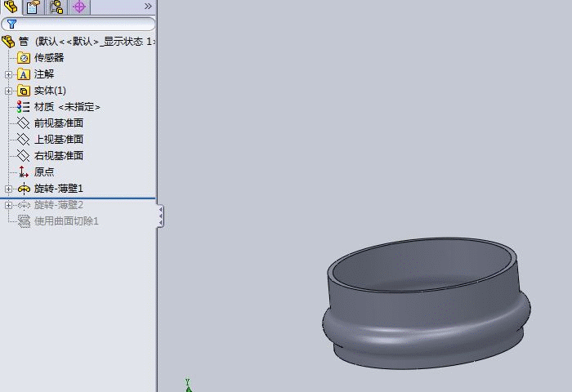Select the 使用曲面切除1 feature label
The width and height of the screenshot is (572, 392).
[66, 221]
